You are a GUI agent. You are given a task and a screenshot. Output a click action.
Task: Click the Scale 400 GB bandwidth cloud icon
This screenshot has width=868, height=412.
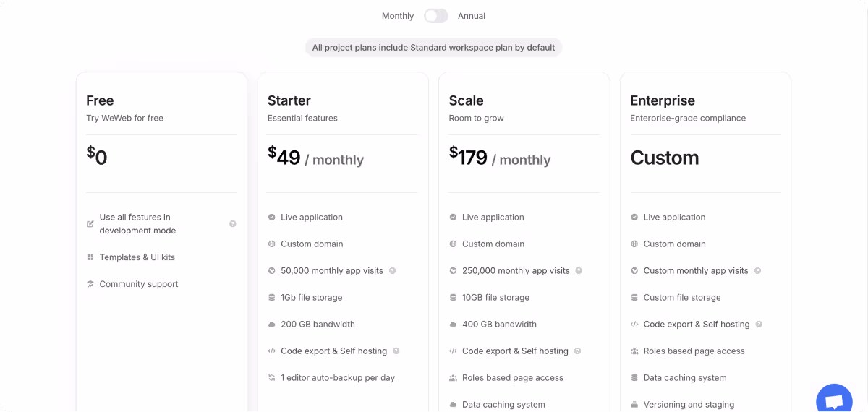(453, 325)
